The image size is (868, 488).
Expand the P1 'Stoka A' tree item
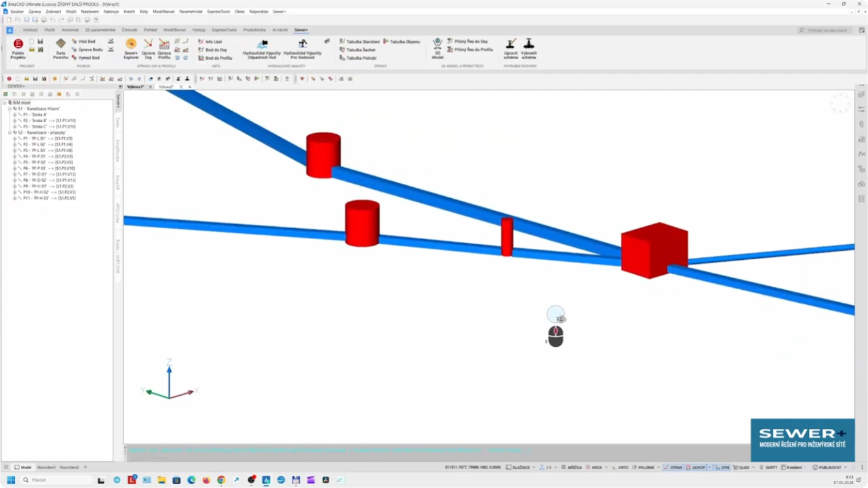(15, 115)
